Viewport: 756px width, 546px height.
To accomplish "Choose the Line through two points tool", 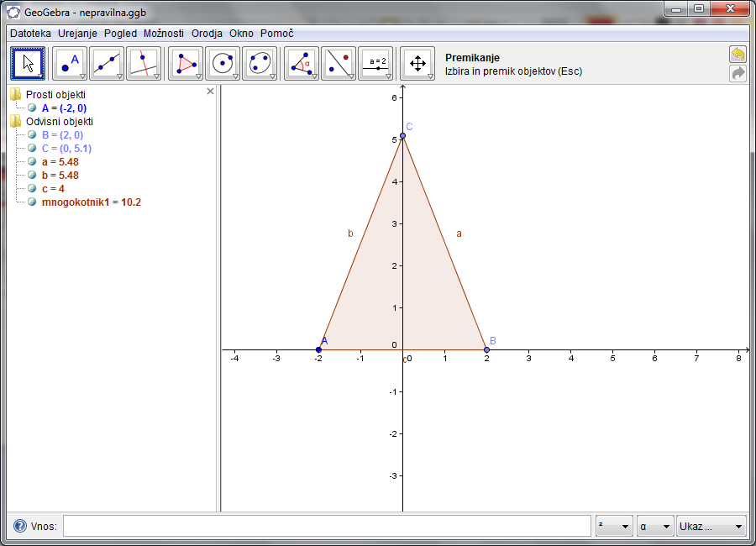I will [107, 63].
